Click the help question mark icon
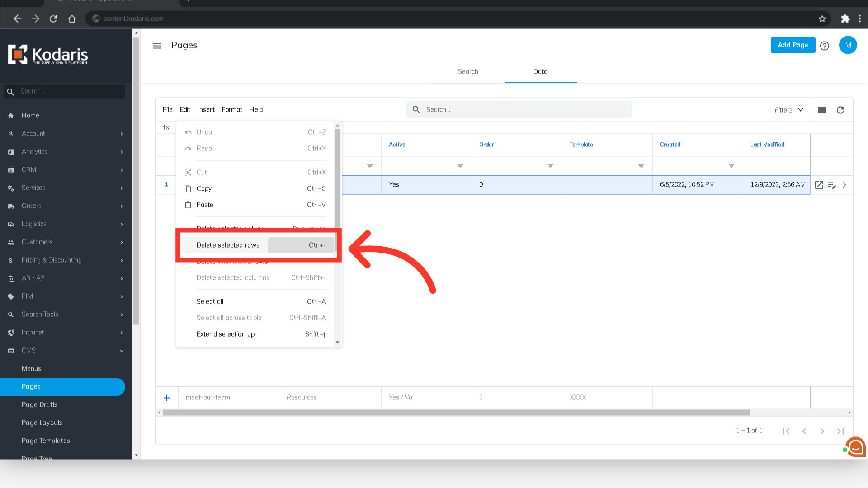The width and height of the screenshot is (868, 488). click(x=824, y=46)
